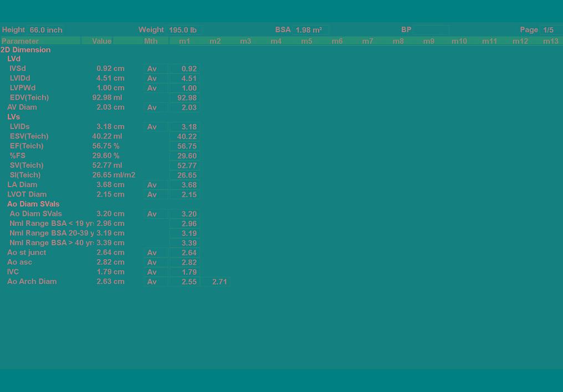Click the Parameter column header

tap(21, 41)
